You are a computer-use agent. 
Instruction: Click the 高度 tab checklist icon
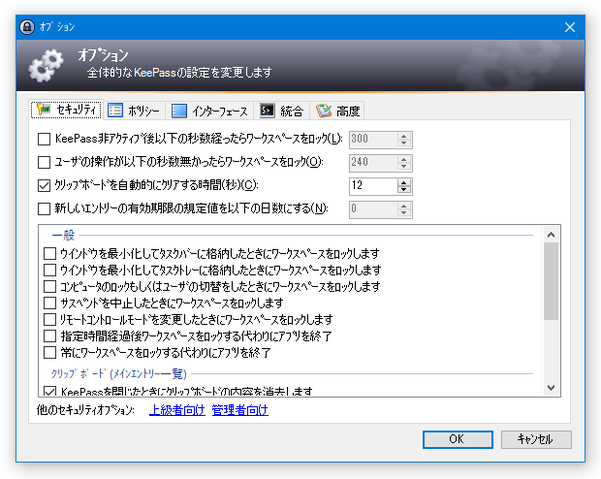(323, 110)
